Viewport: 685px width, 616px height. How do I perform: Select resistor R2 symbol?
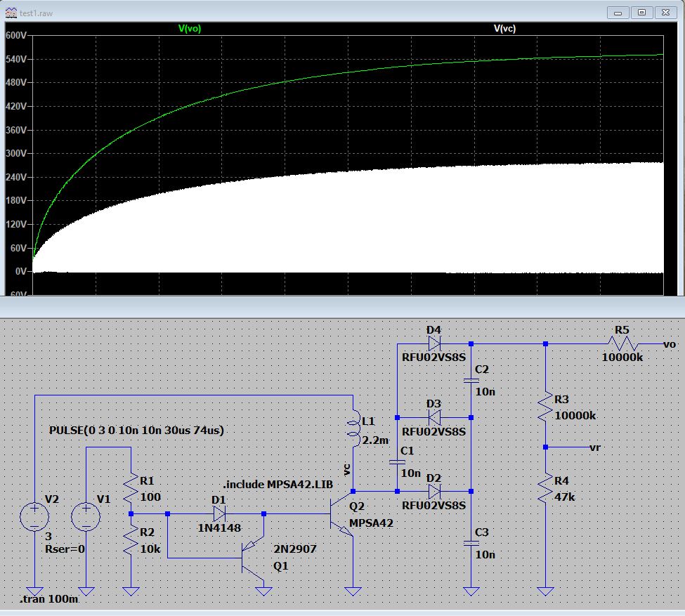pyautogui.click(x=131, y=540)
